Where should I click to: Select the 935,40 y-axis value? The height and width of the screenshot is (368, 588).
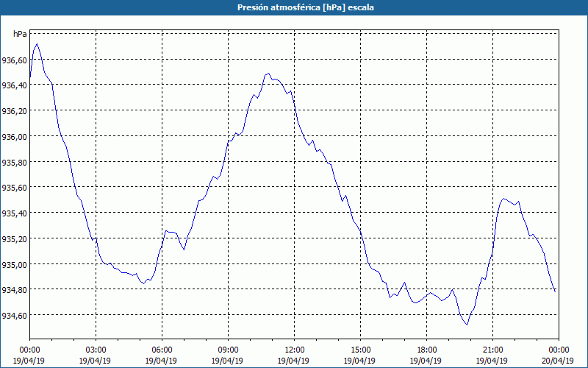coord(15,213)
